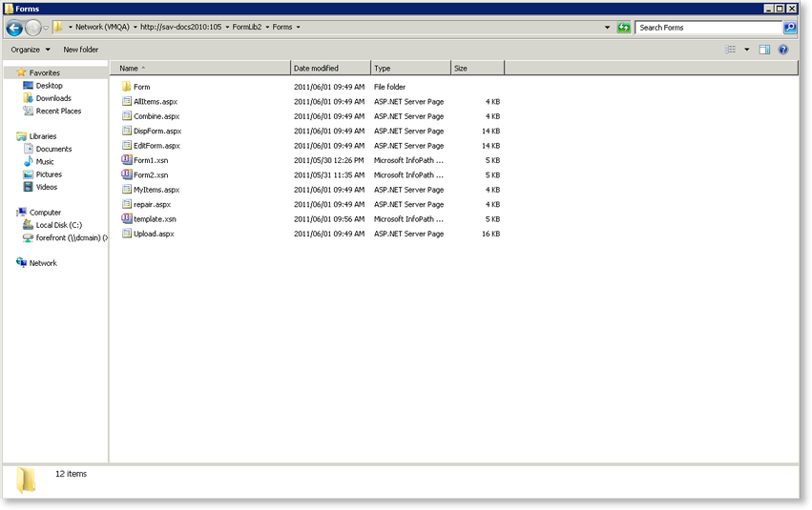Image resolution: width=812 pixels, height=510 pixels.
Task: Click the large folder icon in details pane
Action: coord(26,479)
